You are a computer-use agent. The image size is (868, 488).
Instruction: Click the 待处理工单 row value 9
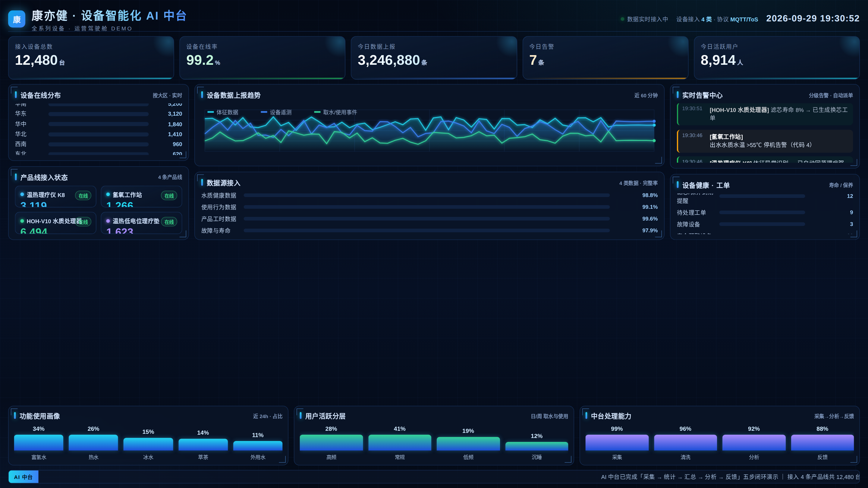pos(851,212)
